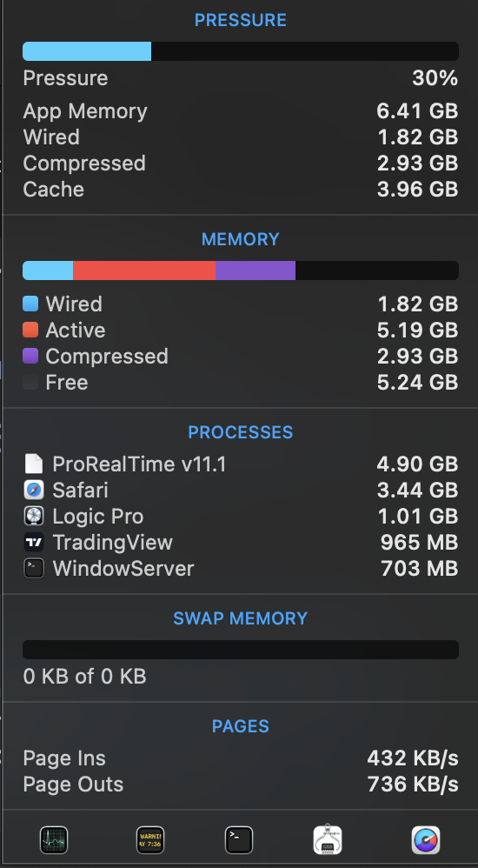This screenshot has width=478, height=868.
Task: Select the Safari 3.44 GB process entry
Action: pyautogui.click(x=241, y=490)
